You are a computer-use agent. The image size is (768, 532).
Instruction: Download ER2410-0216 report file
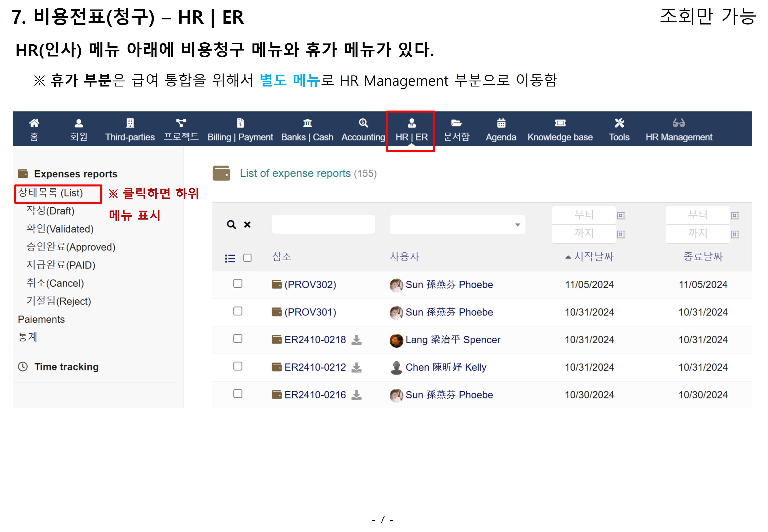click(x=356, y=395)
